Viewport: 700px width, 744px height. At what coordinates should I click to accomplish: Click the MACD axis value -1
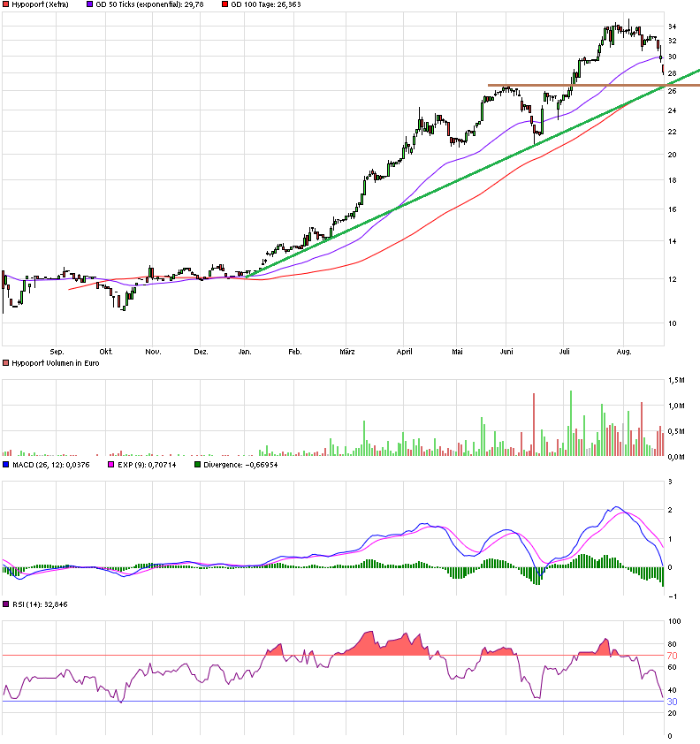672,596
